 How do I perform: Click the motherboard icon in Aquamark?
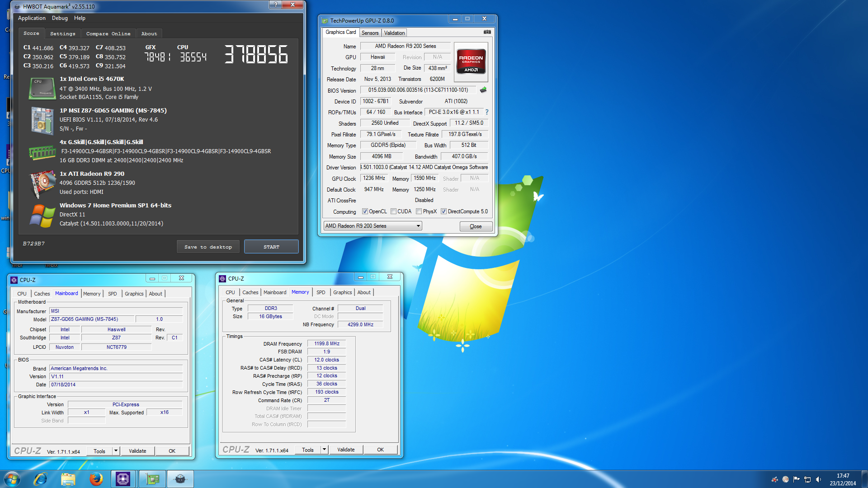42,120
